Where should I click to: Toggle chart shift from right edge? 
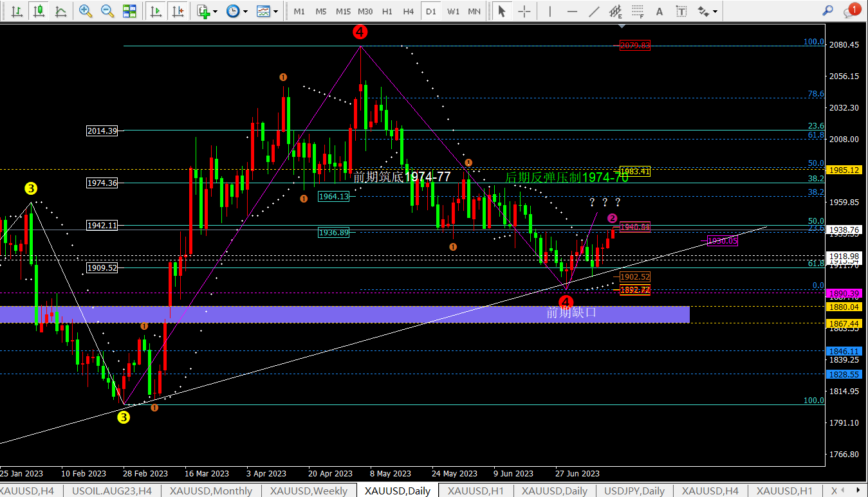[178, 11]
